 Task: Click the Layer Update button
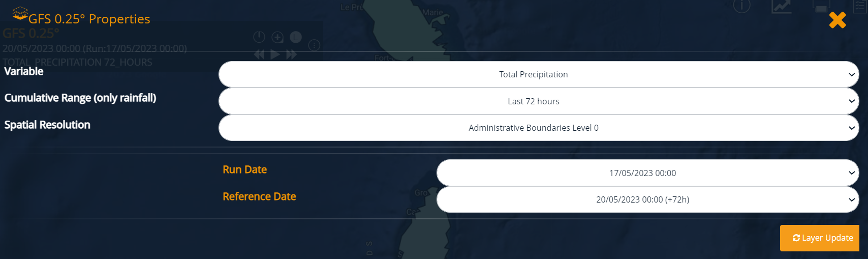pos(820,238)
